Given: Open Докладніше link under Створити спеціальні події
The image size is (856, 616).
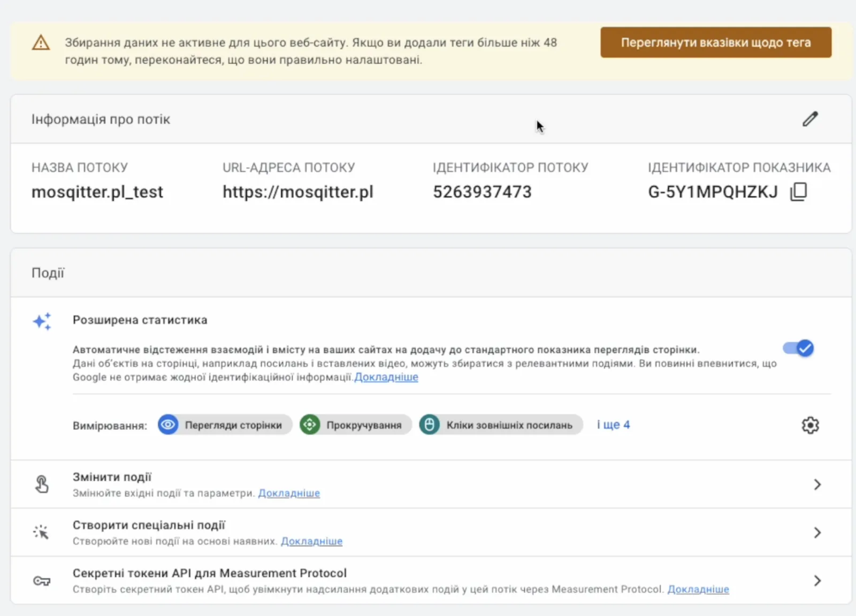Looking at the screenshot, I should [311, 541].
